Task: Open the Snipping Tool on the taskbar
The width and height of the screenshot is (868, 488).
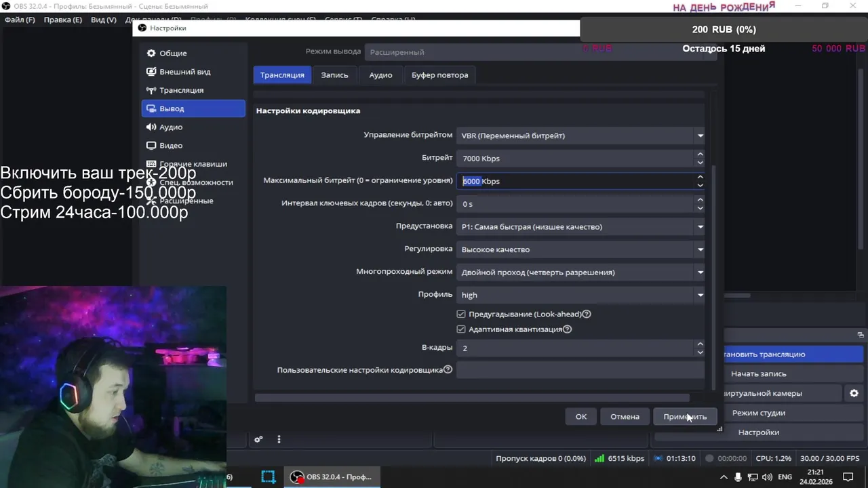Action: click(x=269, y=476)
